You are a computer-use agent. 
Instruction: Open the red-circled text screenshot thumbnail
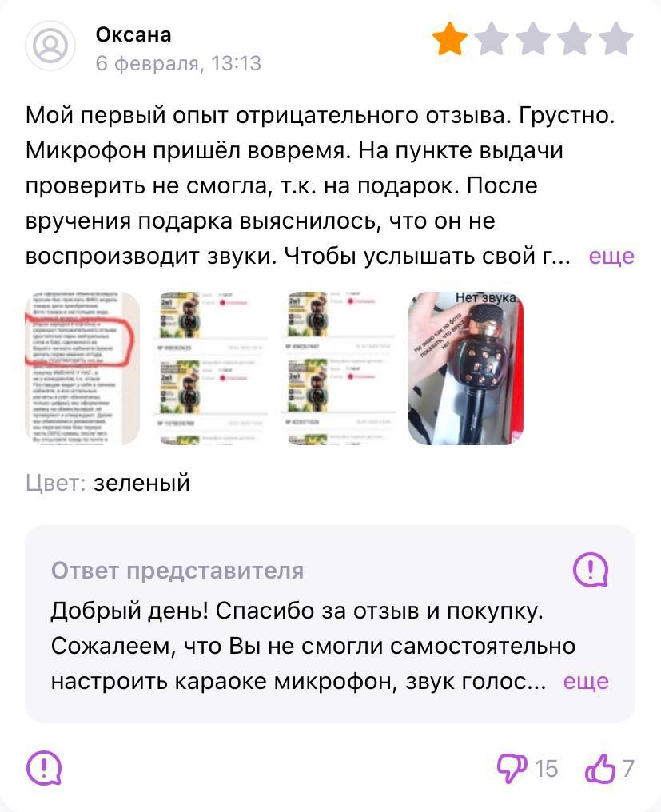pyautogui.click(x=82, y=368)
